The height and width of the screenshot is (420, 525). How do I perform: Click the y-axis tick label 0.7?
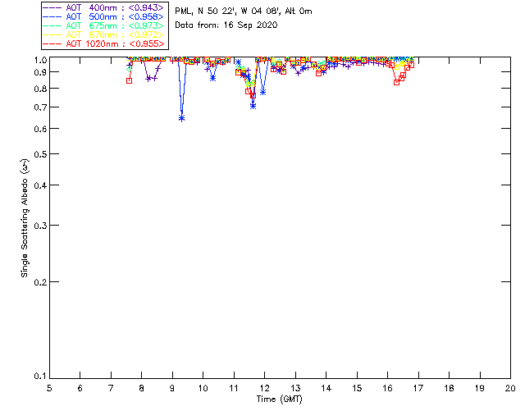click(40, 107)
